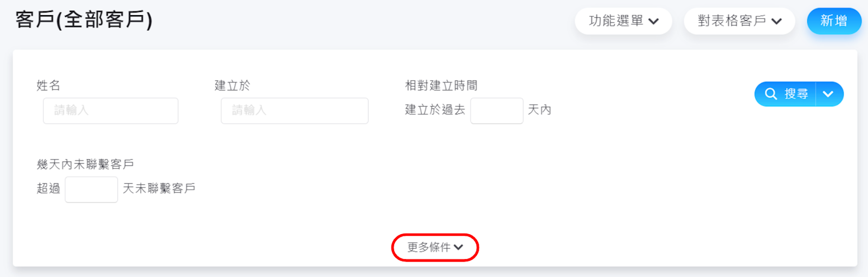
Task: Click the 天未聯繫客戶 suffix text
Action: point(159,189)
